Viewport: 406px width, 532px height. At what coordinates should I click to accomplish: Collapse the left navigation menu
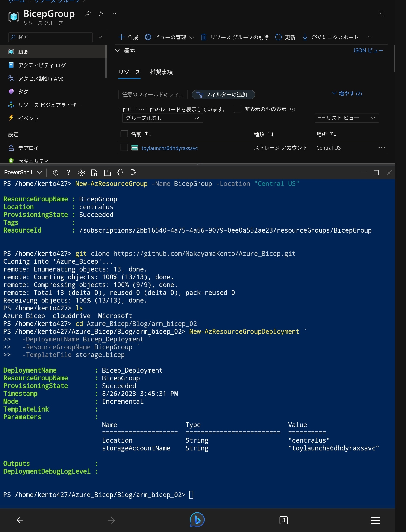pyautogui.click(x=100, y=37)
